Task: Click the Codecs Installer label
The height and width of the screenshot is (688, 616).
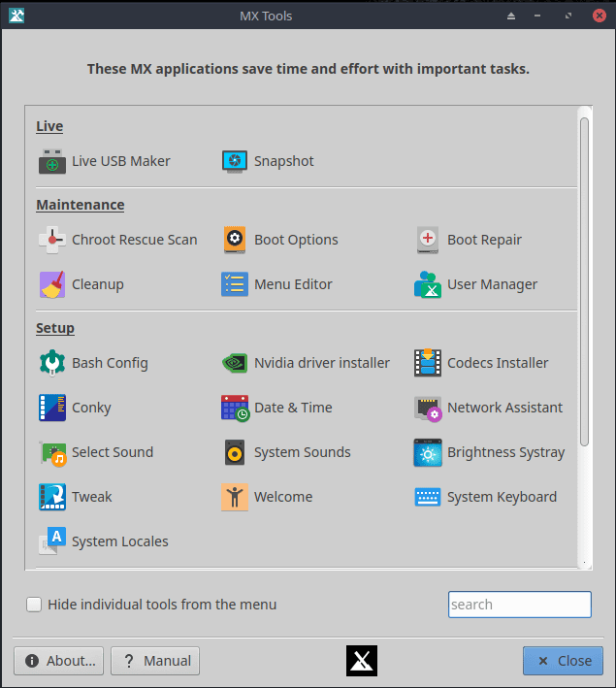Action: coord(498,363)
